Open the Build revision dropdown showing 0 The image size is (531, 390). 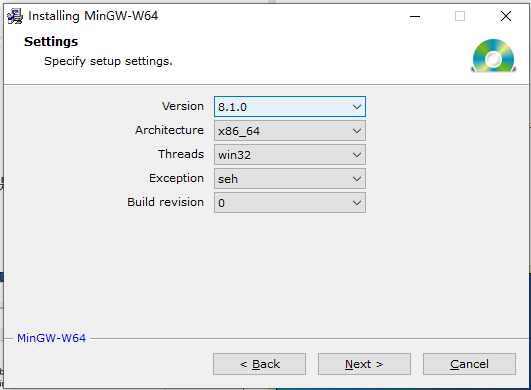coord(290,203)
